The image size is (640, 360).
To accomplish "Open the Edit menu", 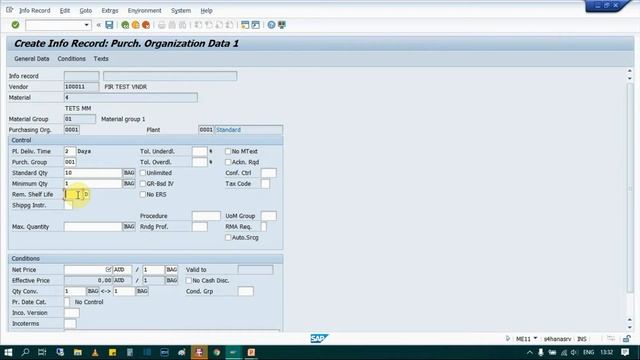I will 64,11.
